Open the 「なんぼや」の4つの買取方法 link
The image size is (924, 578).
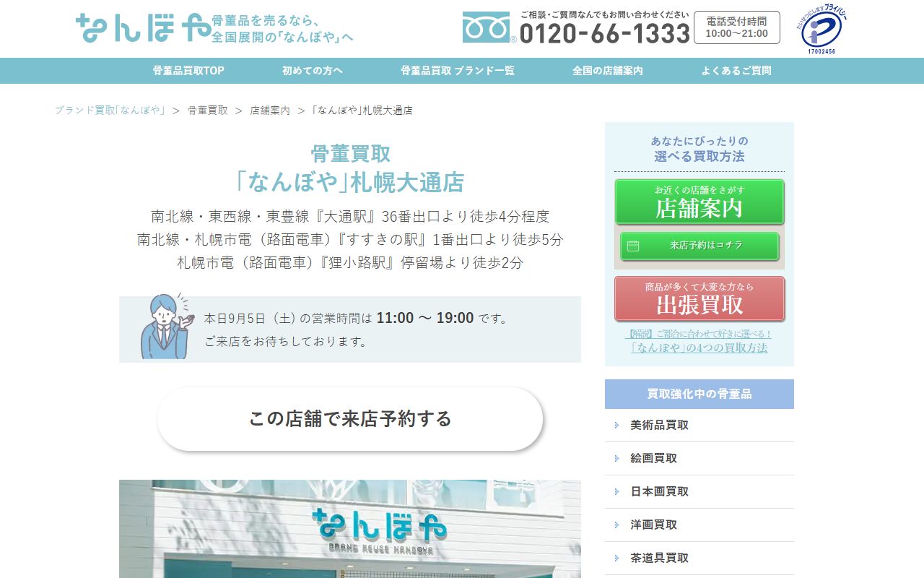(x=699, y=348)
